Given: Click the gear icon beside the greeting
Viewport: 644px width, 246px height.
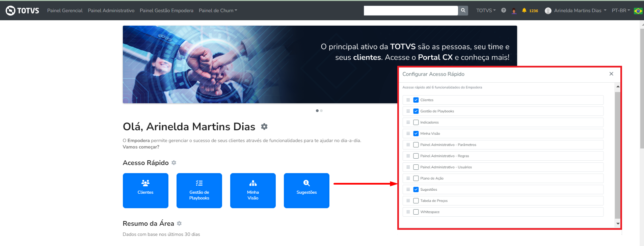Looking at the screenshot, I should pyautogui.click(x=264, y=127).
